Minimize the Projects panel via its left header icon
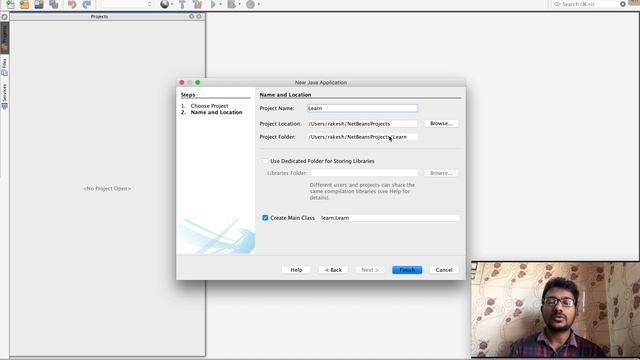Screen dimensions: 640x360 (x=191, y=16)
